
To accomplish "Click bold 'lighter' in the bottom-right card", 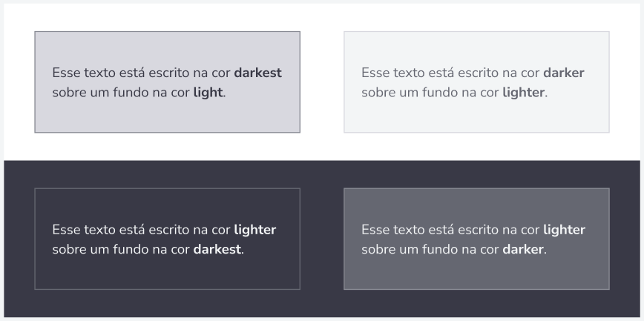I will click(565, 230).
